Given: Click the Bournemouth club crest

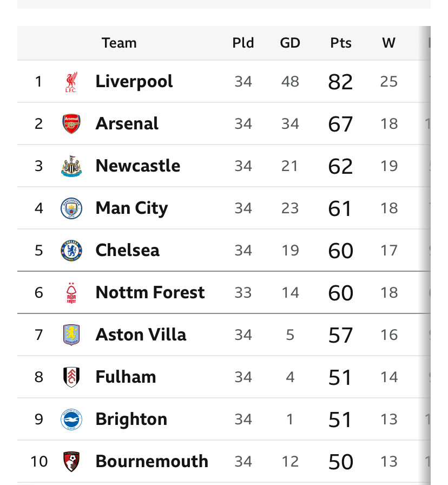Looking at the screenshot, I should pos(71,462).
